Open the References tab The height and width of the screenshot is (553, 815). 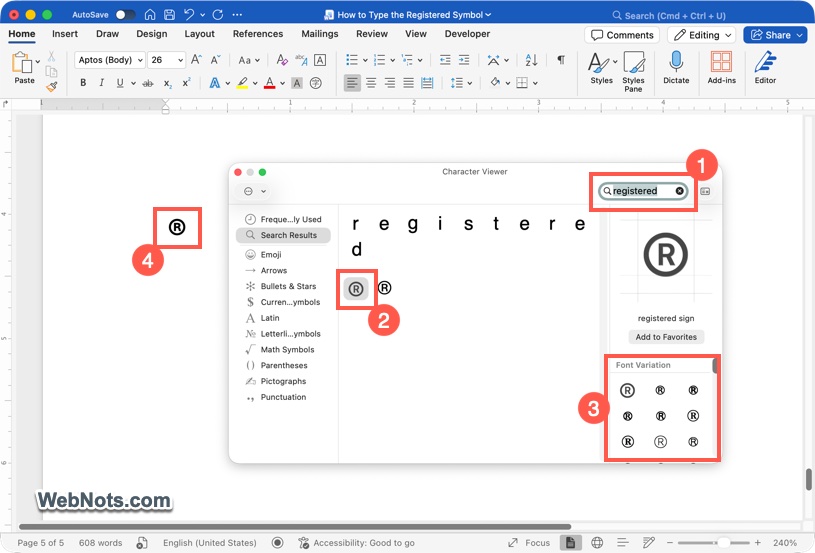[258, 34]
